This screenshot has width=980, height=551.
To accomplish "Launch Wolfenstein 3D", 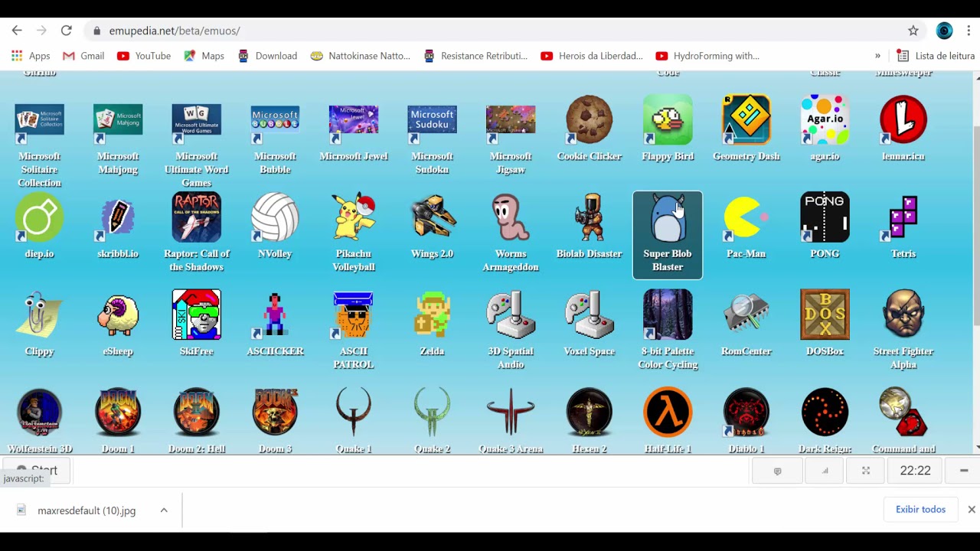I will (39, 413).
